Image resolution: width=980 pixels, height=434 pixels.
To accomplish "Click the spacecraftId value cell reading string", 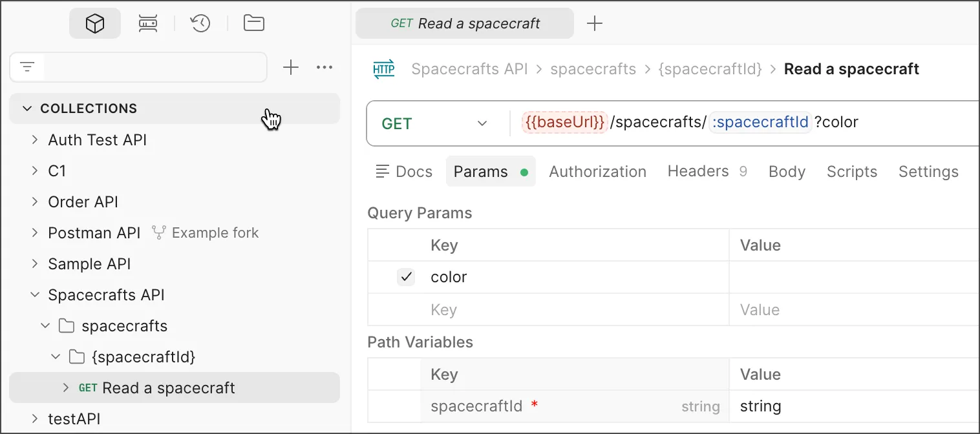I will 854,406.
